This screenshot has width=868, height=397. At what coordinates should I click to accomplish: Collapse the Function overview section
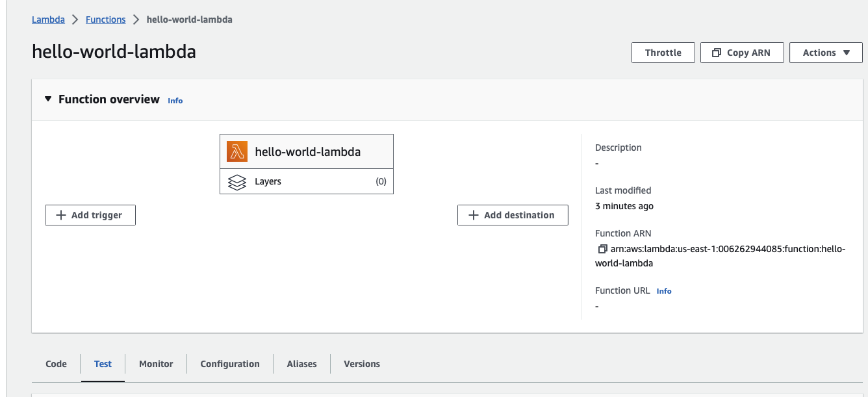coord(47,99)
